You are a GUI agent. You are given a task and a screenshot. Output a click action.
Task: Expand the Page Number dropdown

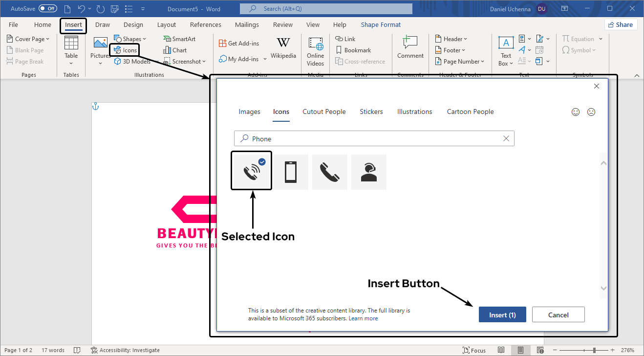click(x=460, y=62)
